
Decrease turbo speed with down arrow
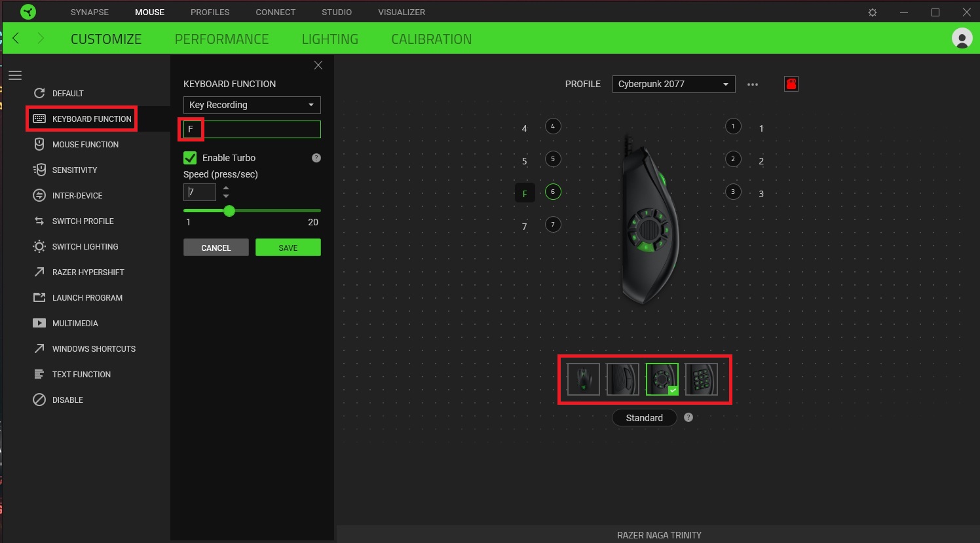[226, 197]
